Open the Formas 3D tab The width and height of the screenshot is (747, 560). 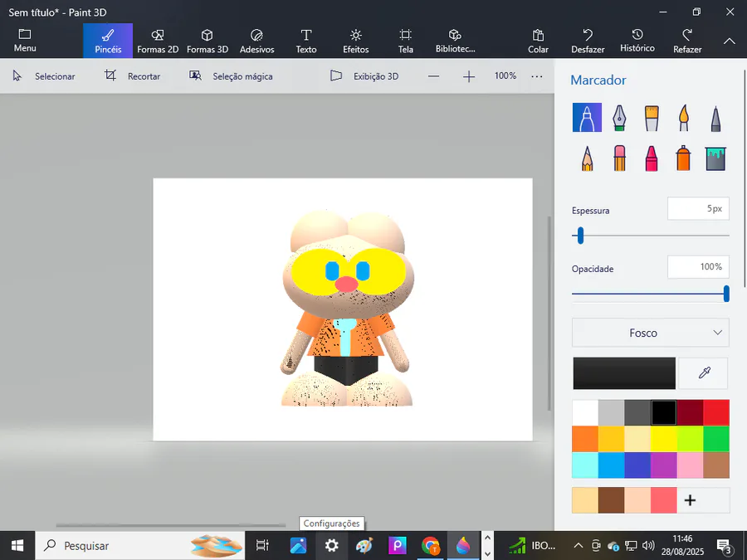(x=207, y=41)
